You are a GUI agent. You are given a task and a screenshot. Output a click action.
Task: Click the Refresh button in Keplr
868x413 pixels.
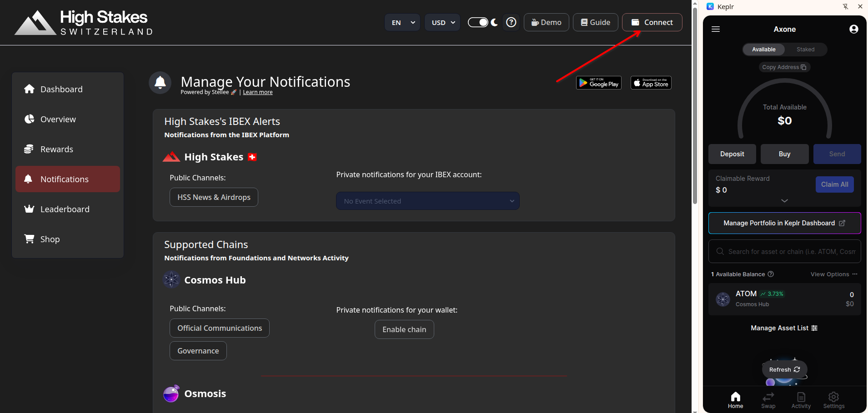pyautogui.click(x=784, y=369)
